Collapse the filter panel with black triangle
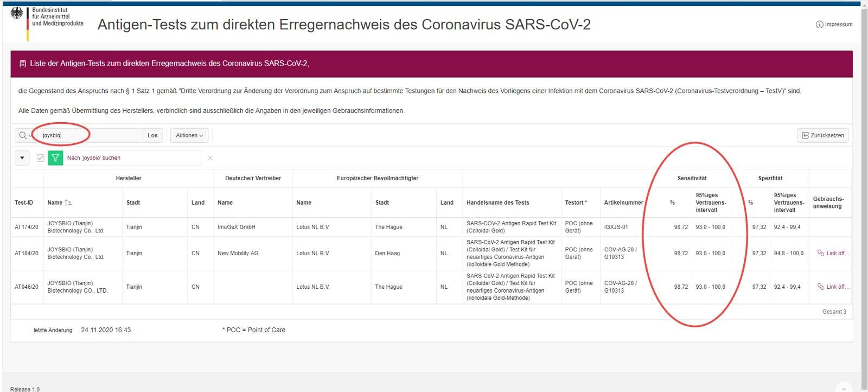This screenshot has width=868, height=392. tap(22, 158)
